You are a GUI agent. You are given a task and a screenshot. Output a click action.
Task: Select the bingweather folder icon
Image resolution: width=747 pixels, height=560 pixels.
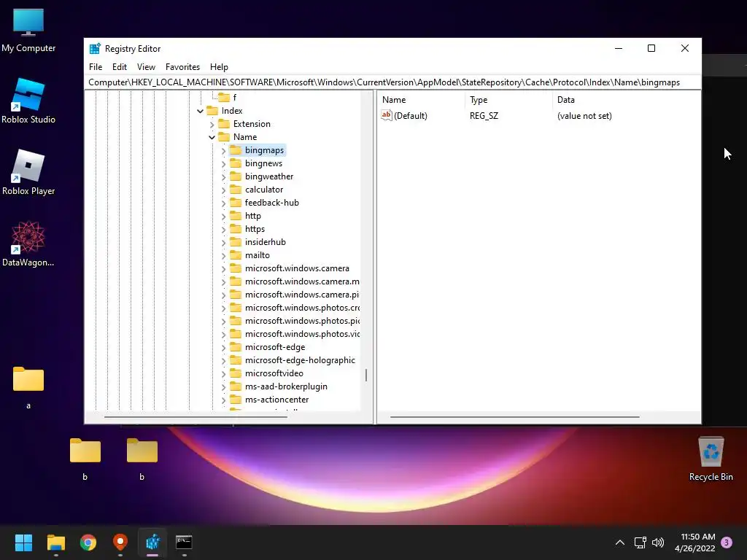pyautogui.click(x=236, y=176)
